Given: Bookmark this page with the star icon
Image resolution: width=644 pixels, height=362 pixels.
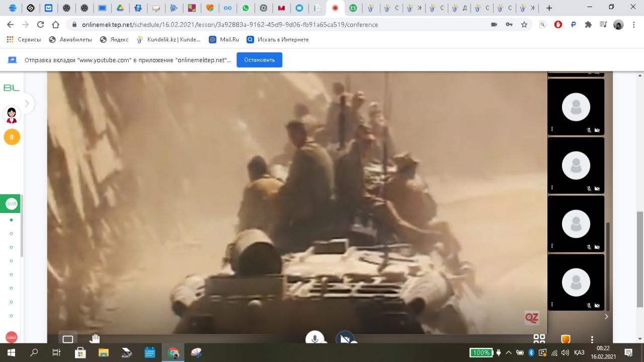Looking at the screenshot, I should coord(524,24).
